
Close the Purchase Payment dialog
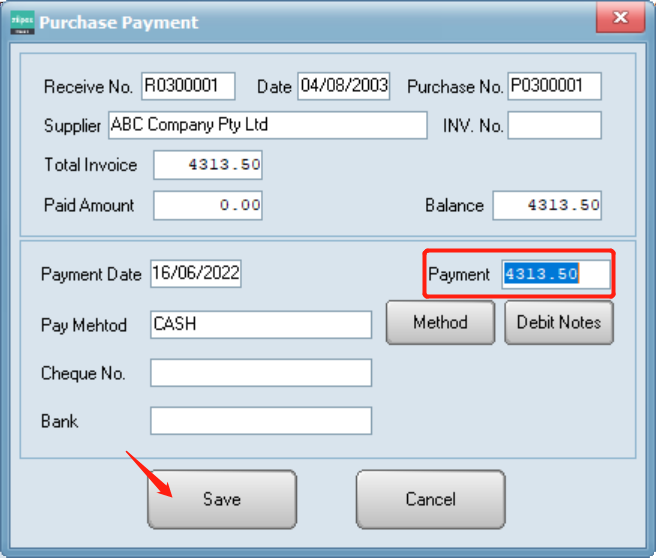pos(618,21)
